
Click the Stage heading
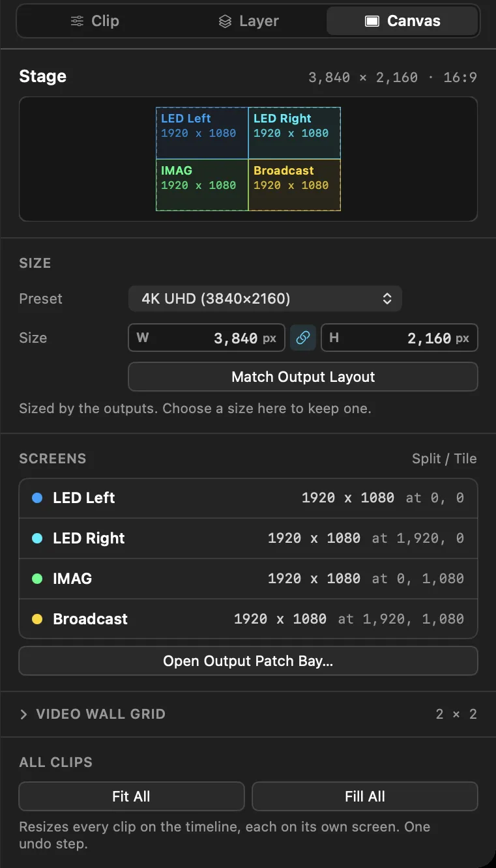43,76
